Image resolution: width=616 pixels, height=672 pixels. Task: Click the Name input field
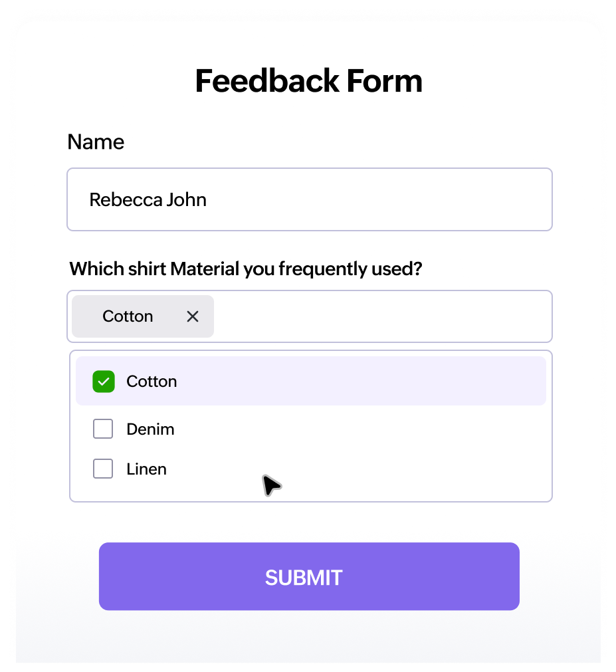(309, 199)
